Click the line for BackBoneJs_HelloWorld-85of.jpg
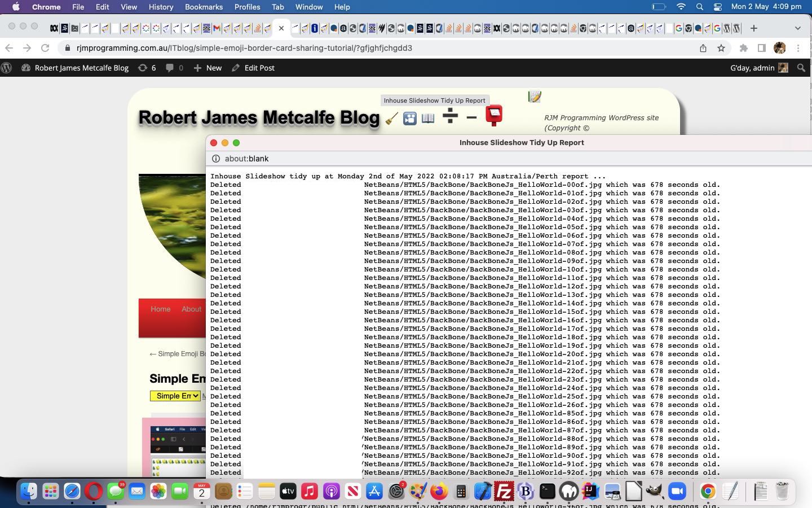The image size is (812, 508). pos(465,413)
